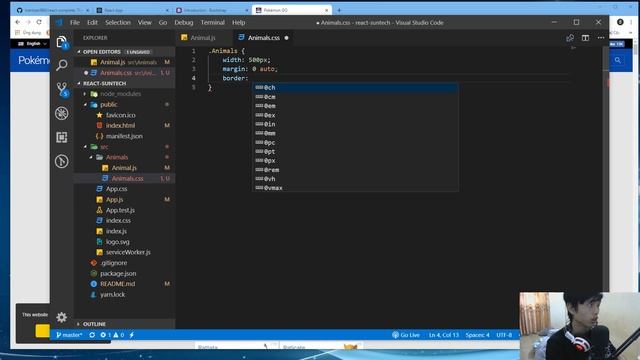Open the File menu
The image size is (640, 360).
pos(75,22)
